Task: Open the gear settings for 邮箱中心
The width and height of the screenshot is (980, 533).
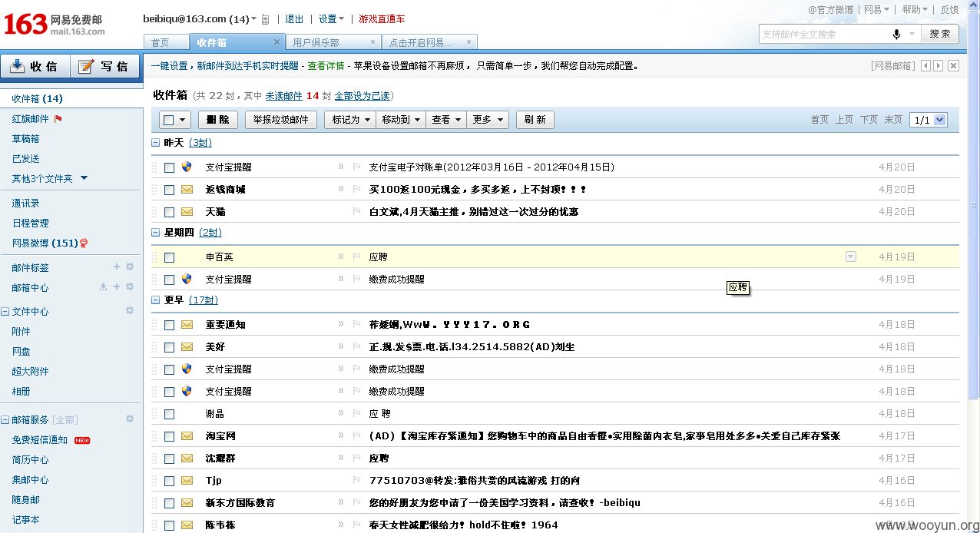Action: (x=130, y=286)
